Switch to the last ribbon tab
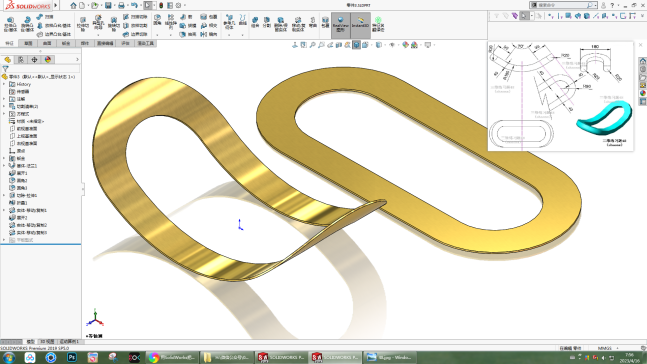647x364 pixels. coord(145,43)
